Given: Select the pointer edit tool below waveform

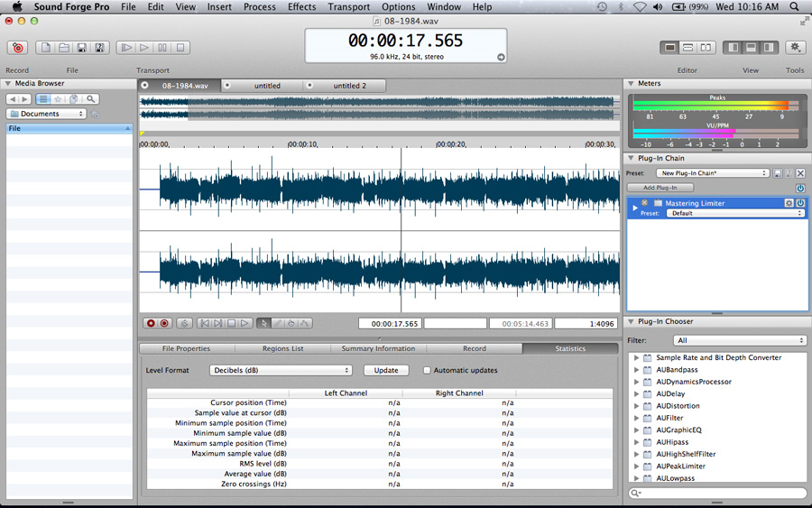Looking at the screenshot, I should [x=264, y=323].
